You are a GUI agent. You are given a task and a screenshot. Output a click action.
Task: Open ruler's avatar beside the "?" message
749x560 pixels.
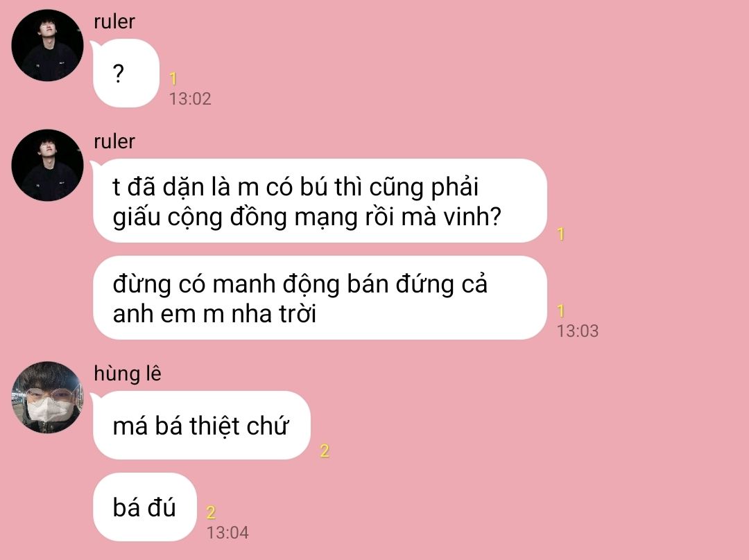point(47,45)
